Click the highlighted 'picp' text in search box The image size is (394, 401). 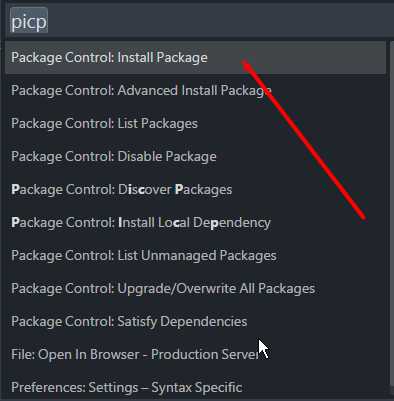(29, 21)
